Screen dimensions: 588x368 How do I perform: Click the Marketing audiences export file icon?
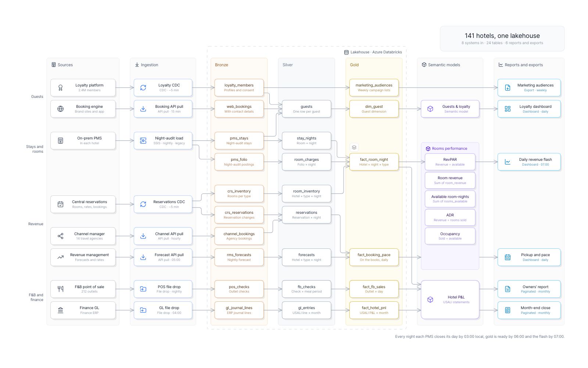508,88
